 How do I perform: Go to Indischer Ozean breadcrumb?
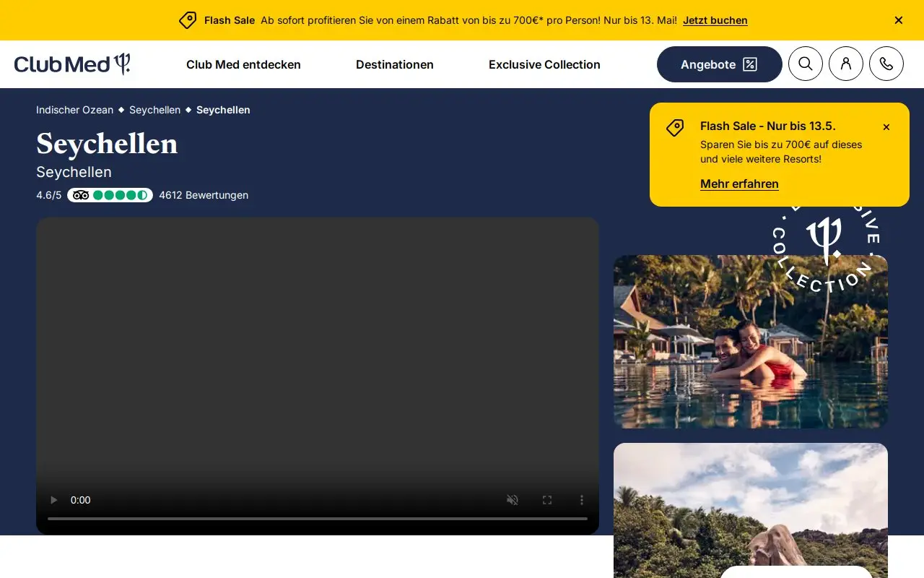click(74, 110)
